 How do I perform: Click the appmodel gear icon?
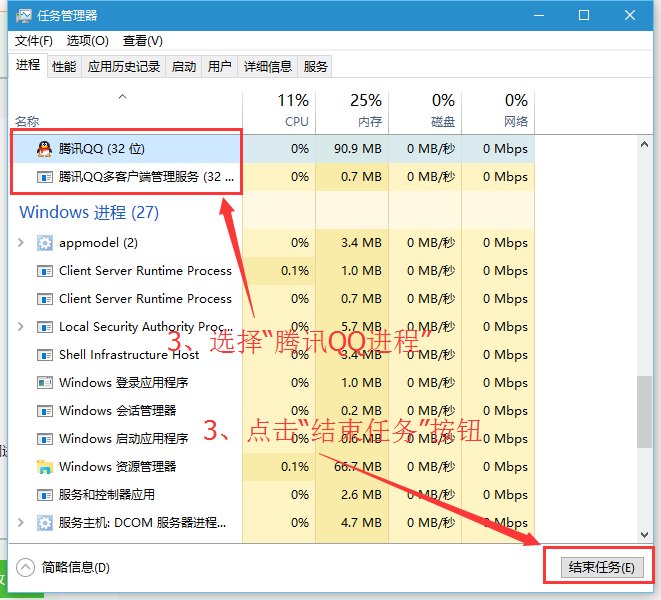45,243
